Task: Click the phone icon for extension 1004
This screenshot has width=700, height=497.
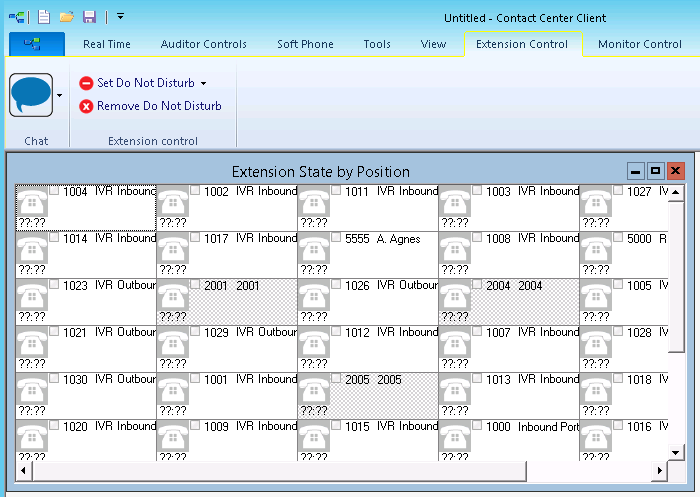Action: click(32, 202)
